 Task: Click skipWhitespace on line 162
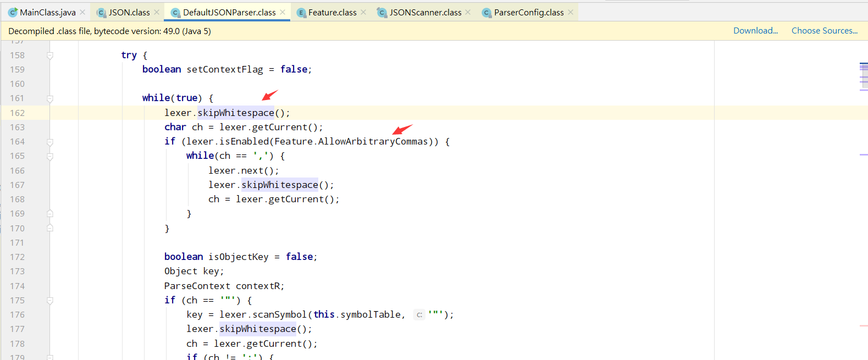click(x=236, y=113)
